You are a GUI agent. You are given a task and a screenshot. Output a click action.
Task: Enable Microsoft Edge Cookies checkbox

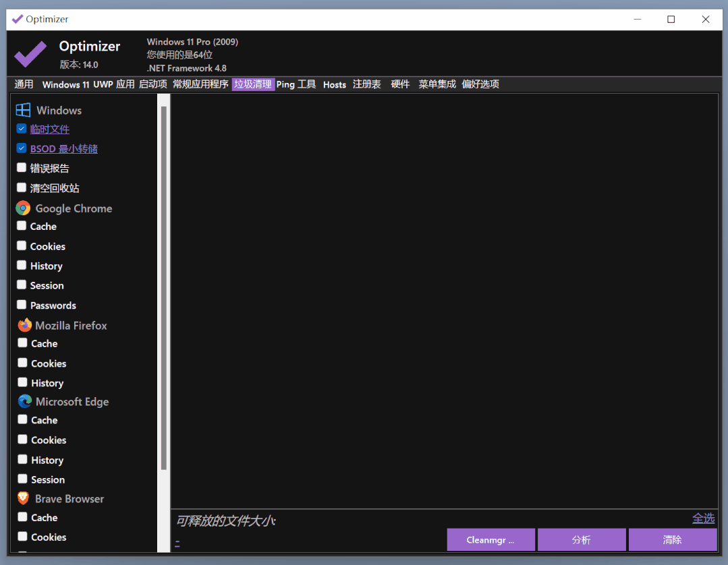22,439
